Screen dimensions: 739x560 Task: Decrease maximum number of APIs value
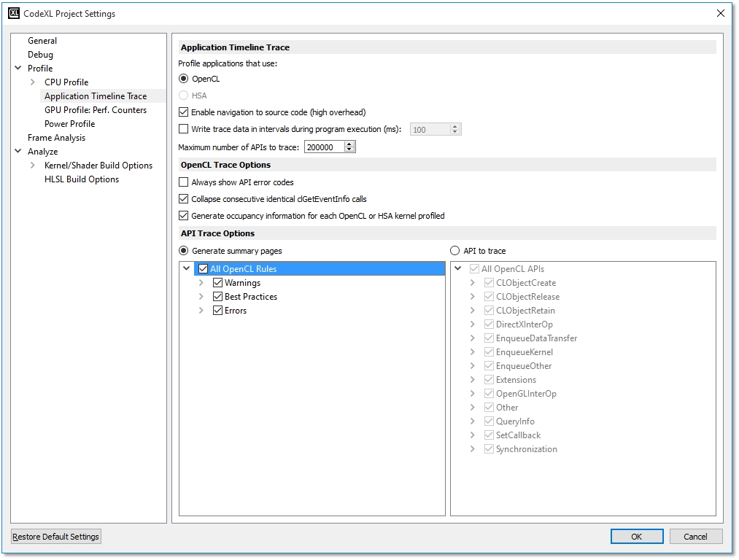tap(349, 149)
